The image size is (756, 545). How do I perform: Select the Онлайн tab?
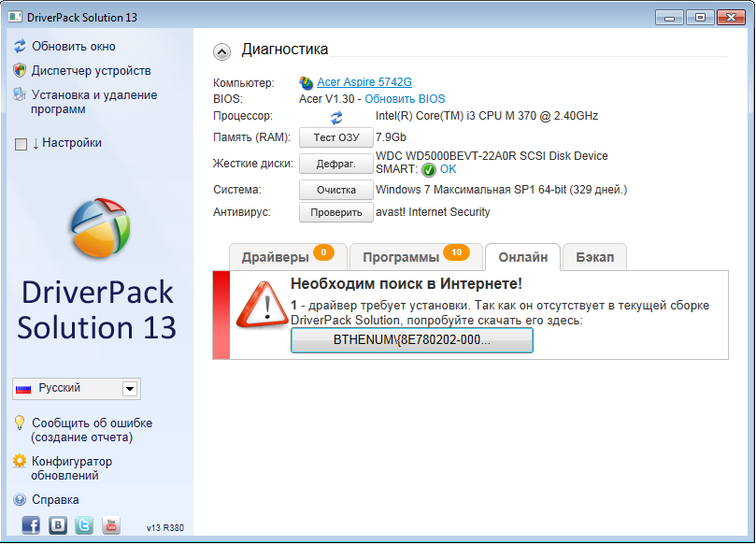coord(522,257)
